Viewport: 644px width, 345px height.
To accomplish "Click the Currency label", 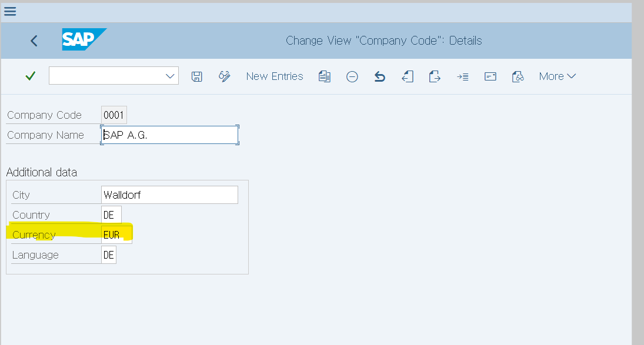I will tap(34, 235).
